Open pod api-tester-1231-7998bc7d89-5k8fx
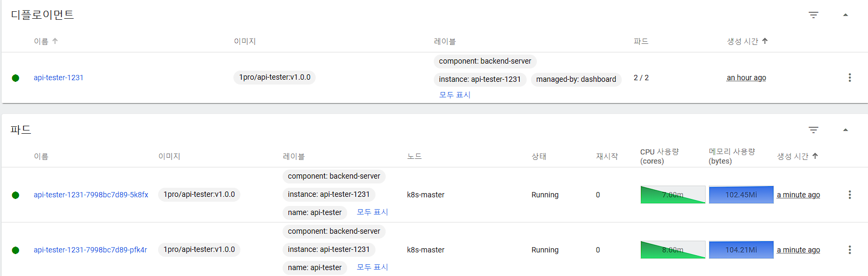 [91, 195]
